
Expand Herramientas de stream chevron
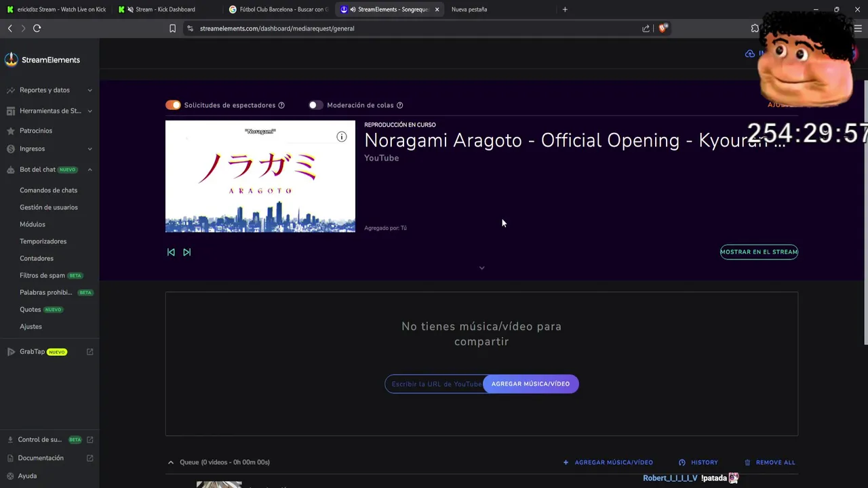tap(90, 111)
